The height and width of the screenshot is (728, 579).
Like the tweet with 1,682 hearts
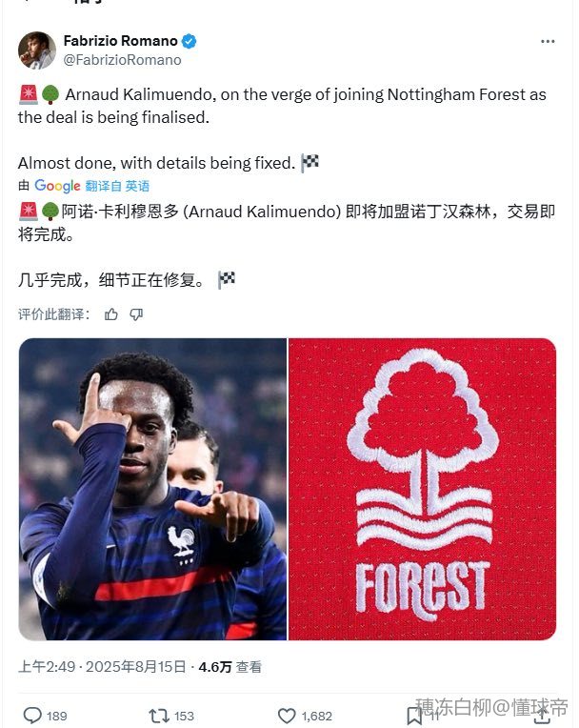pyautogui.click(x=287, y=716)
